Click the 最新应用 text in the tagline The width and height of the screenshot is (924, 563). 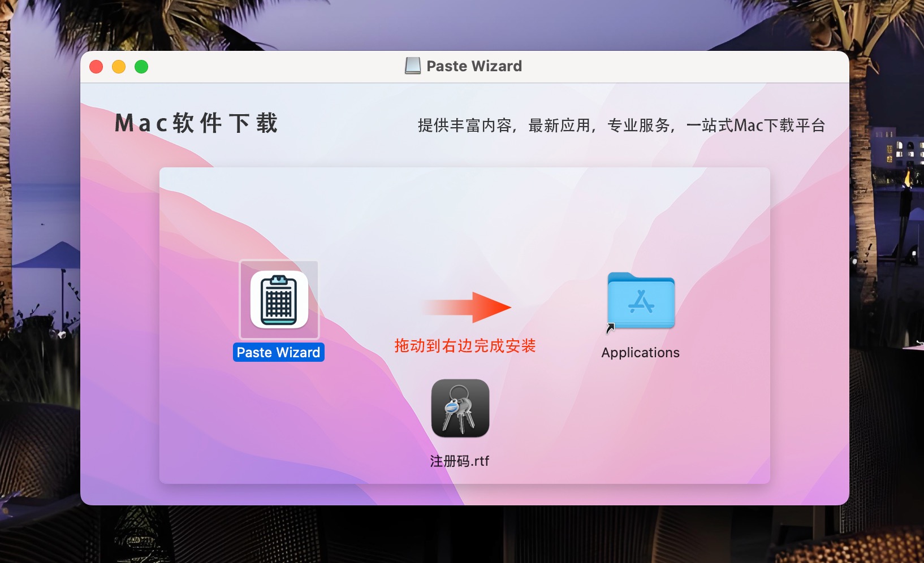560,125
